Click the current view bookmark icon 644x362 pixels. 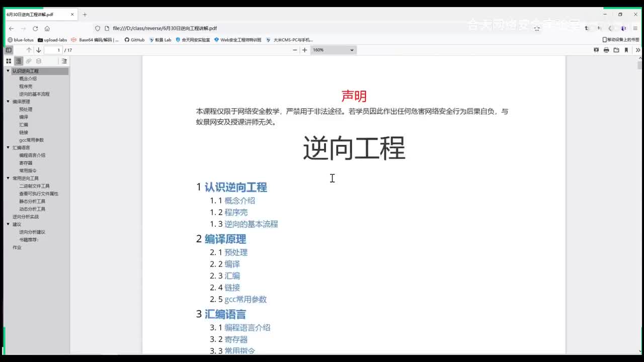[626, 50]
